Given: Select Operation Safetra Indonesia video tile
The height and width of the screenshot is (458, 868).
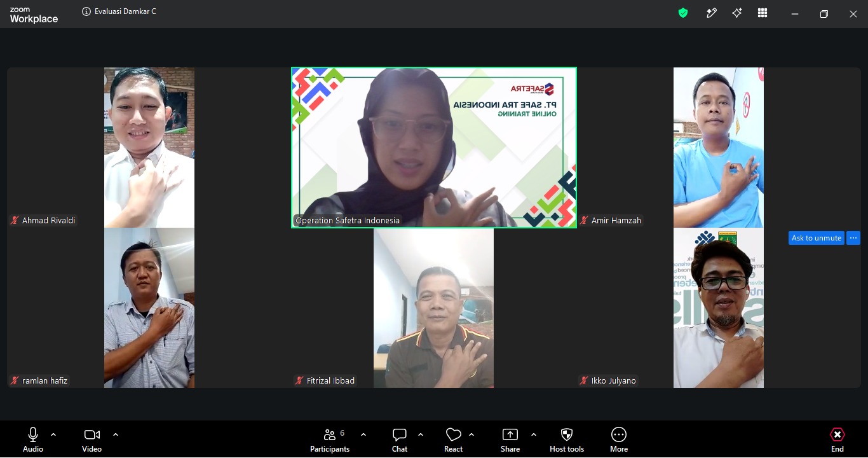Looking at the screenshot, I should point(434,148).
